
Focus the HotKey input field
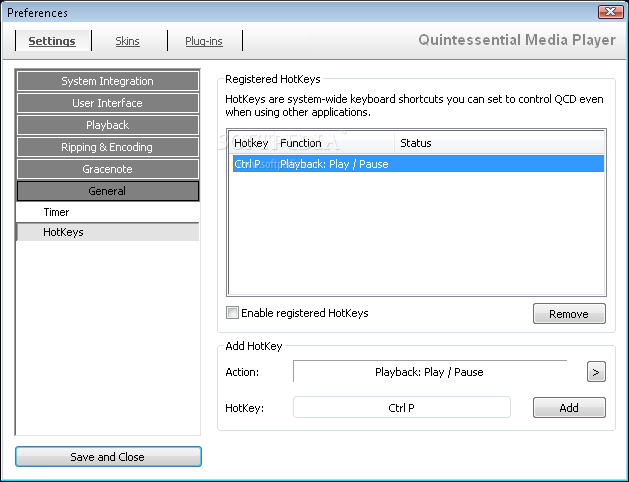point(402,407)
